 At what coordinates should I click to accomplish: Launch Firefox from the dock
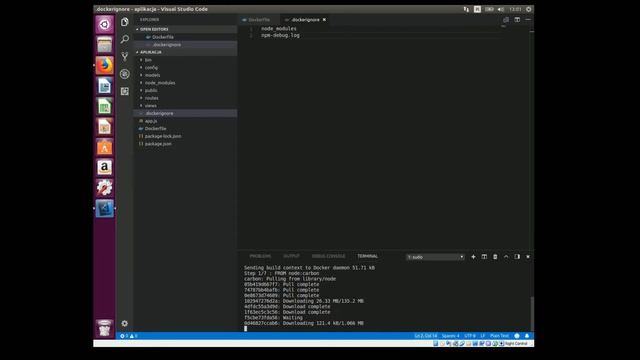tap(104, 65)
